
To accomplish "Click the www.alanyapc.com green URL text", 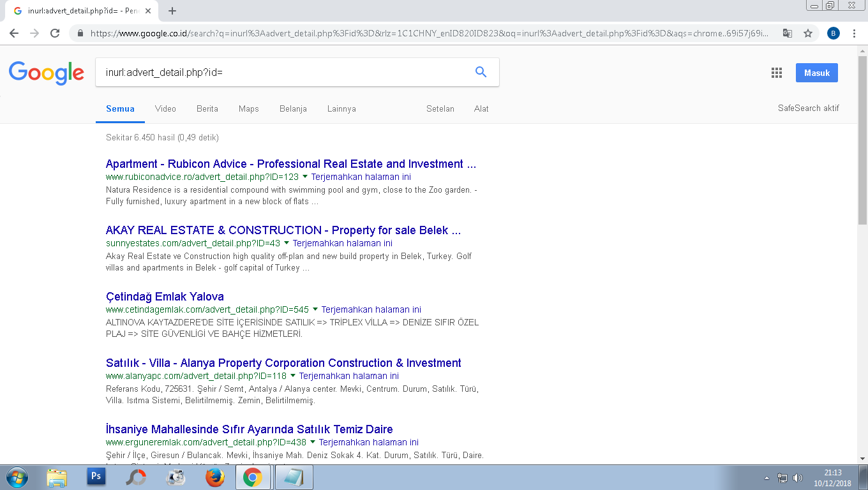I will (197, 376).
